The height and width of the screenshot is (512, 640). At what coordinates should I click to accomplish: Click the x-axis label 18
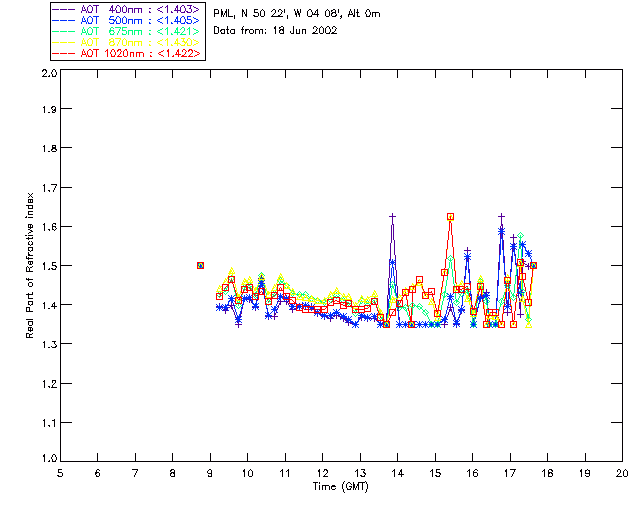[547, 473]
